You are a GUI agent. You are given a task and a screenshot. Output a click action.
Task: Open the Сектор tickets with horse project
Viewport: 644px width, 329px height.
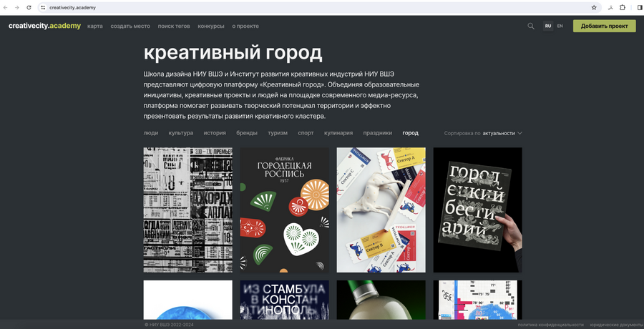(381, 210)
